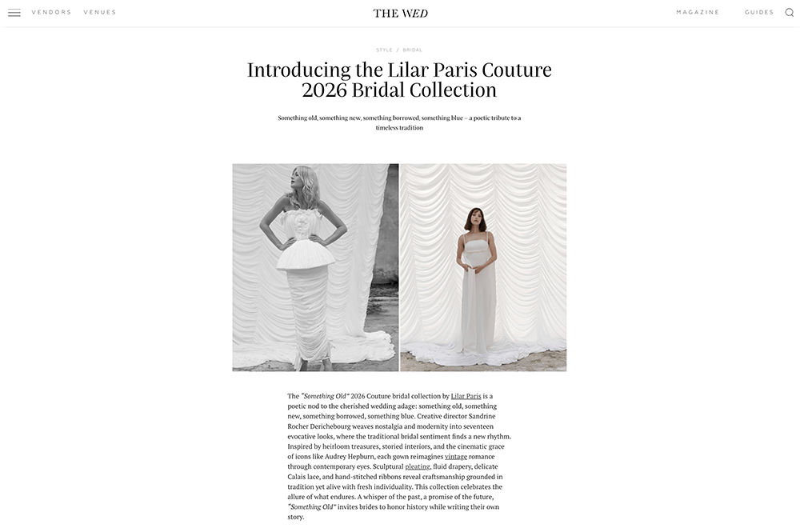Select the STYLE breadcrumb

384,50
